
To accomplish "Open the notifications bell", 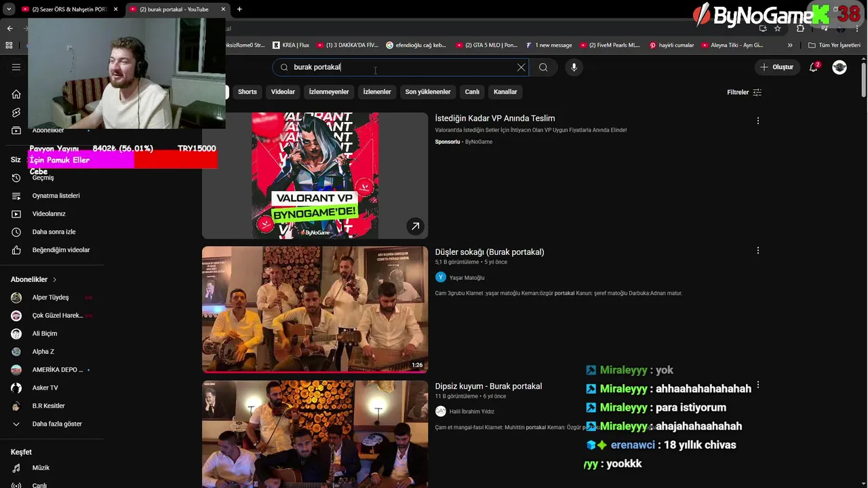I will (814, 67).
